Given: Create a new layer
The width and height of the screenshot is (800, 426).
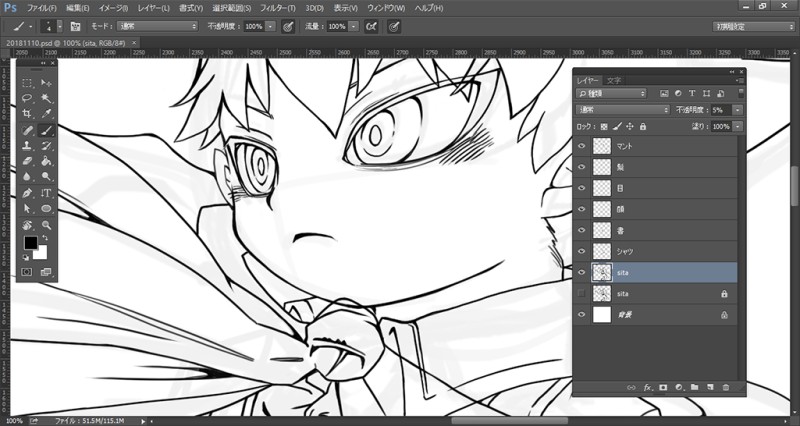Looking at the screenshot, I should [x=710, y=388].
